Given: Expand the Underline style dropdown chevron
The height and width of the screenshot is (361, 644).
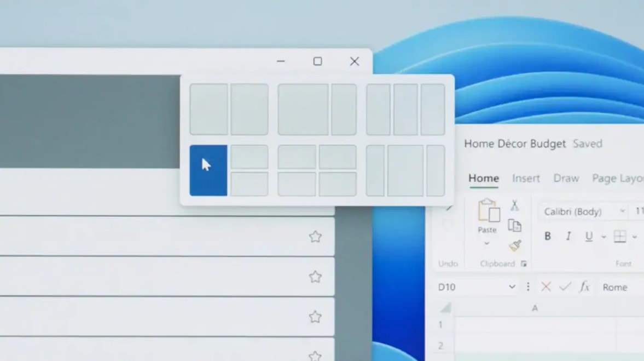Looking at the screenshot, I should 604,237.
